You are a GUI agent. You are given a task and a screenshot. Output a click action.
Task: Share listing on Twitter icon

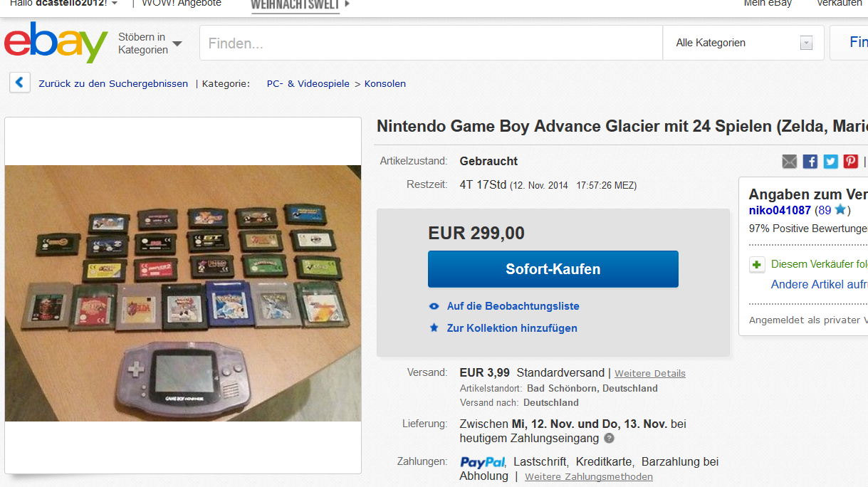[831, 162]
